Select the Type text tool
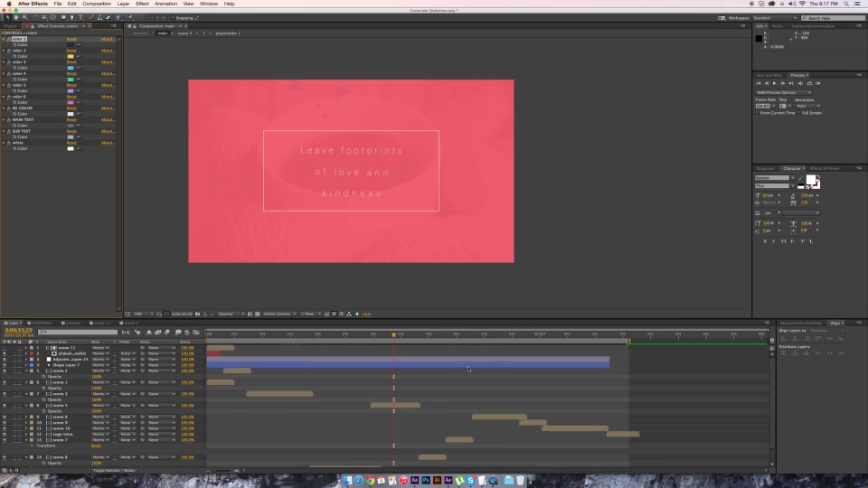The width and height of the screenshot is (868, 488). tap(80, 18)
